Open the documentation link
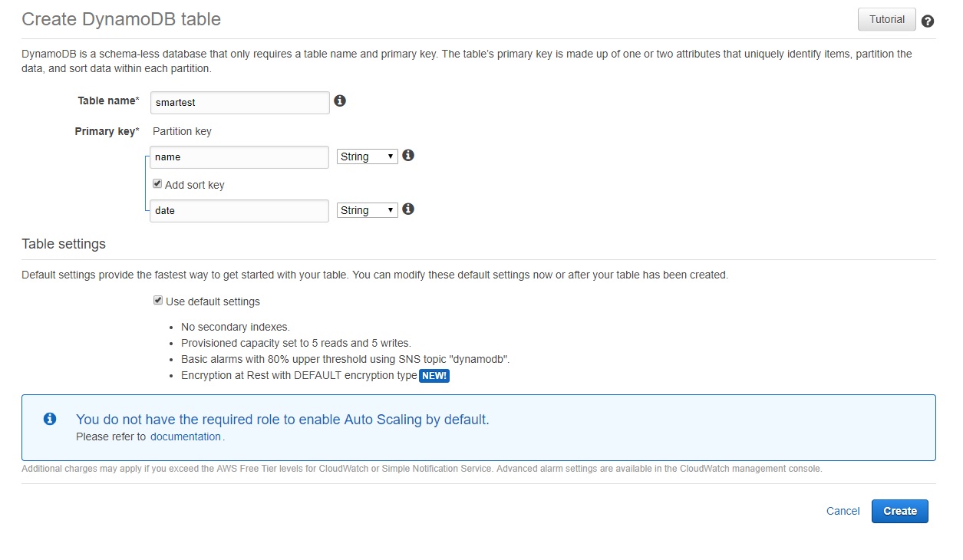This screenshot has width=963, height=560. pyautogui.click(x=186, y=436)
